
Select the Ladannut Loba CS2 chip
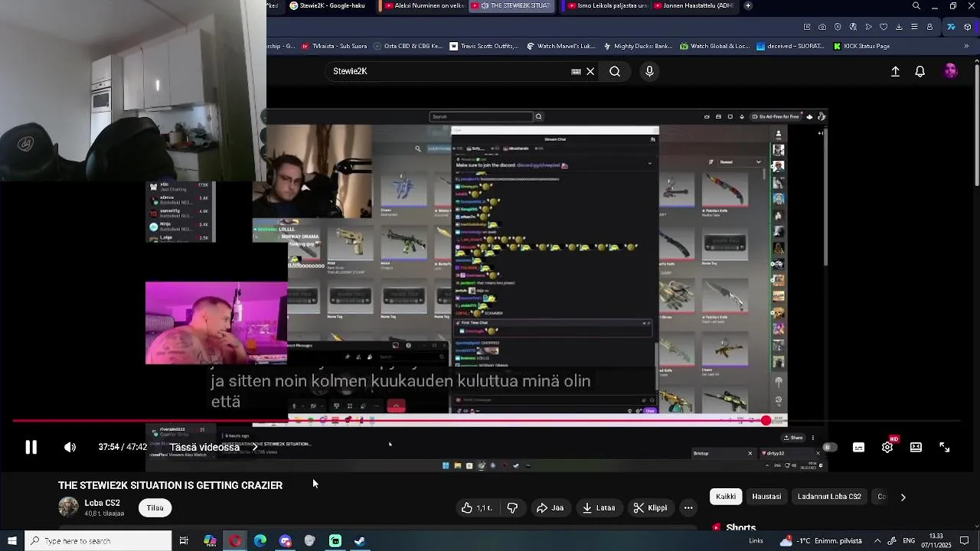pyautogui.click(x=829, y=497)
